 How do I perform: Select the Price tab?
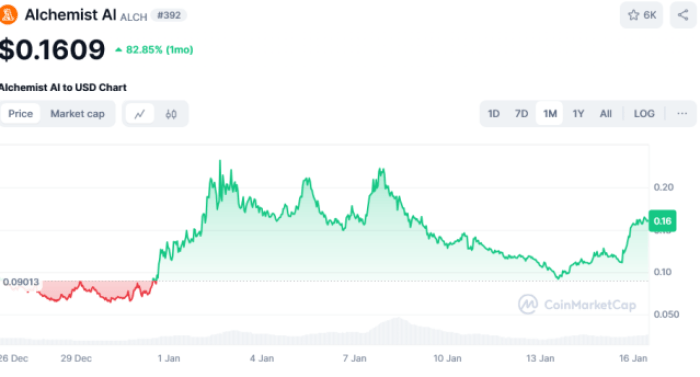21,114
